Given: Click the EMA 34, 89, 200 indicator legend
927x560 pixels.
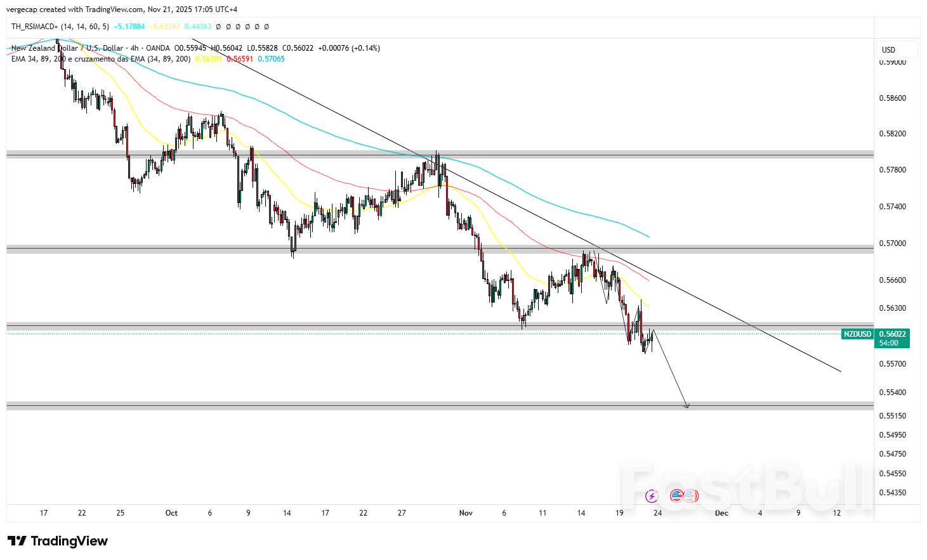Looking at the screenshot, I should pos(100,59).
